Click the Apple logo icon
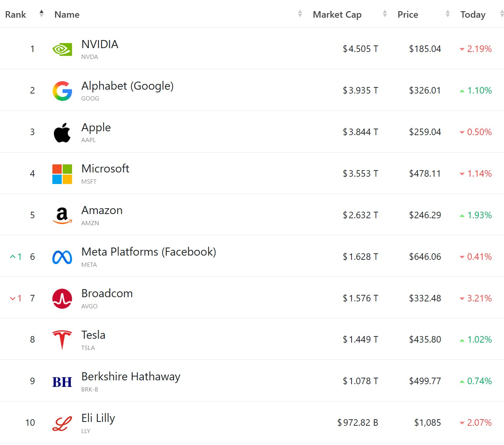The width and height of the screenshot is (504, 445). point(62,132)
